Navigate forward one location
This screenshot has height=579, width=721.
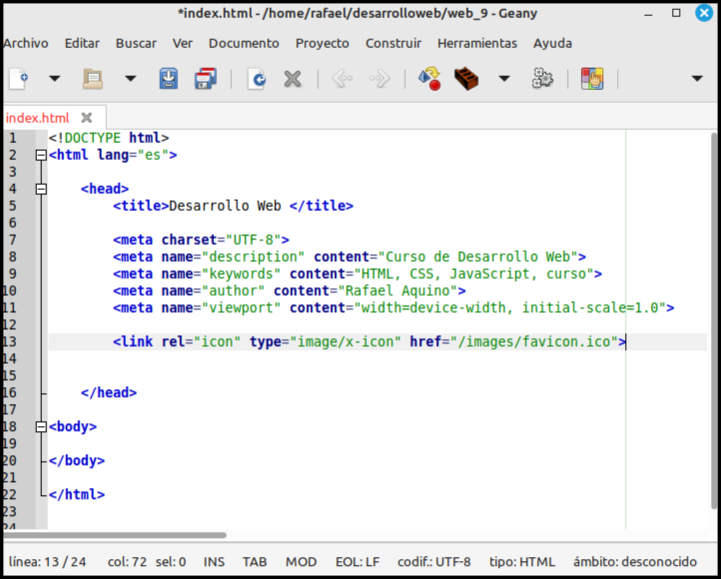click(x=380, y=79)
